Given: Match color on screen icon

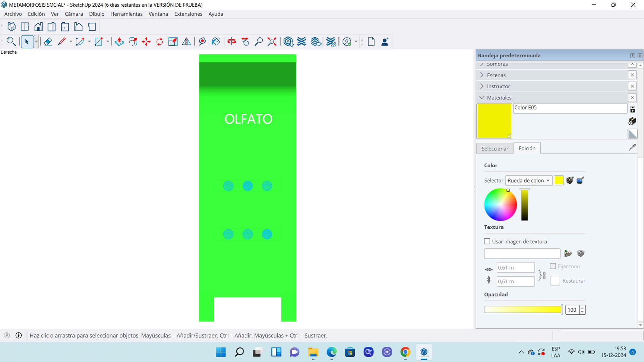Looking at the screenshot, I should coord(580,181).
